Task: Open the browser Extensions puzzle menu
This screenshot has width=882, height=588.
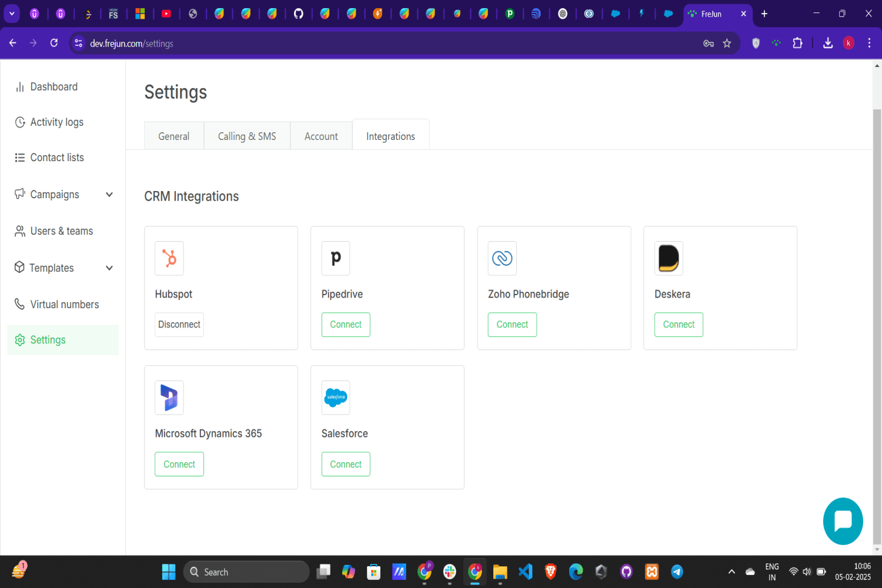Action: 797,43
